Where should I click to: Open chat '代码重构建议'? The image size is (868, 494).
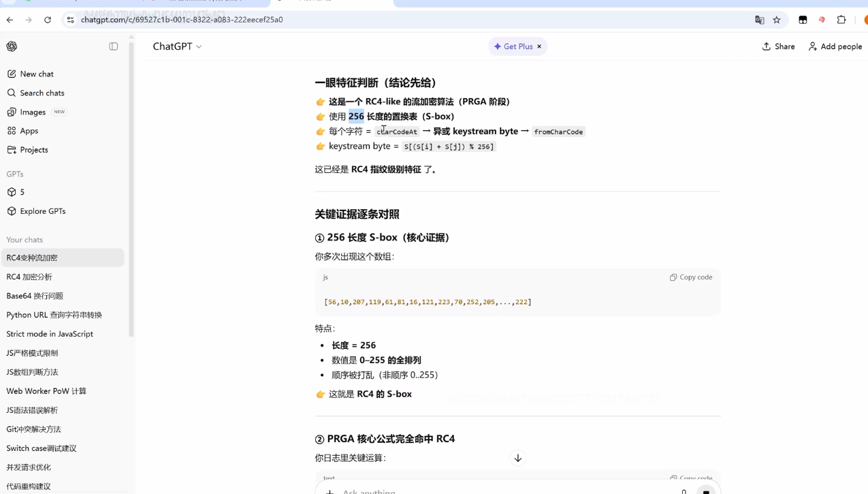[x=63, y=487]
